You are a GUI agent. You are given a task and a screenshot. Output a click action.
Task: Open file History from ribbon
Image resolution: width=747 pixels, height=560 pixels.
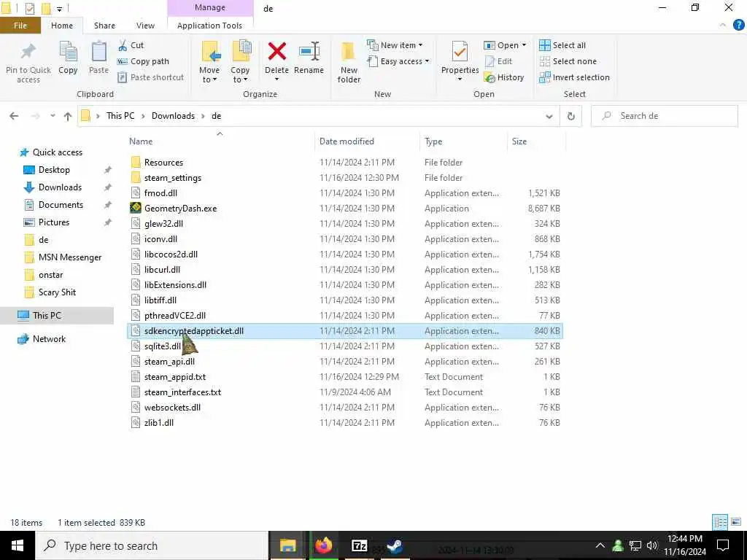[504, 77]
